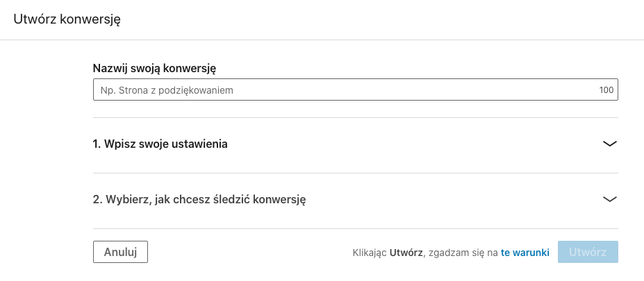Click the 100 character counter
The image size is (644, 281).
tap(606, 90)
